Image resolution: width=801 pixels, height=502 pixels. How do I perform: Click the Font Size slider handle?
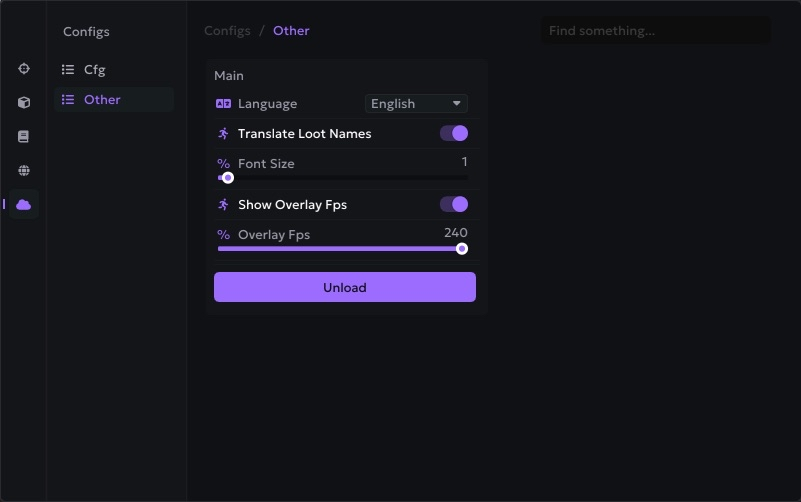(x=228, y=178)
